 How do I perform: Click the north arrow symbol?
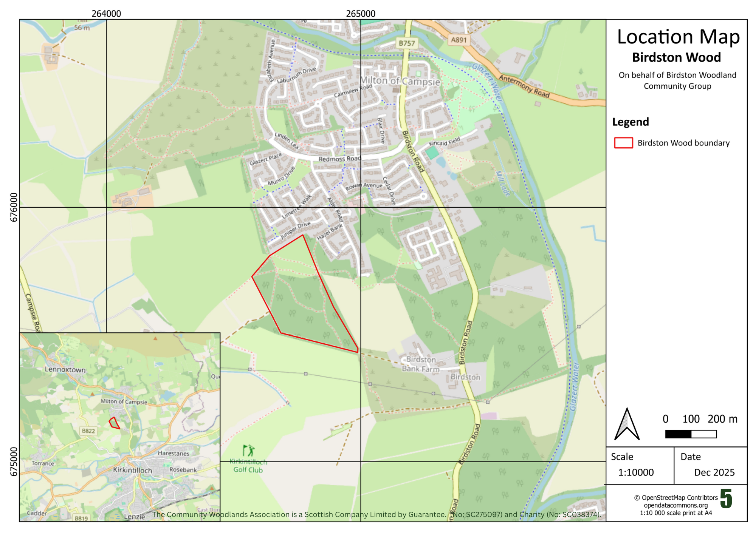627,424
